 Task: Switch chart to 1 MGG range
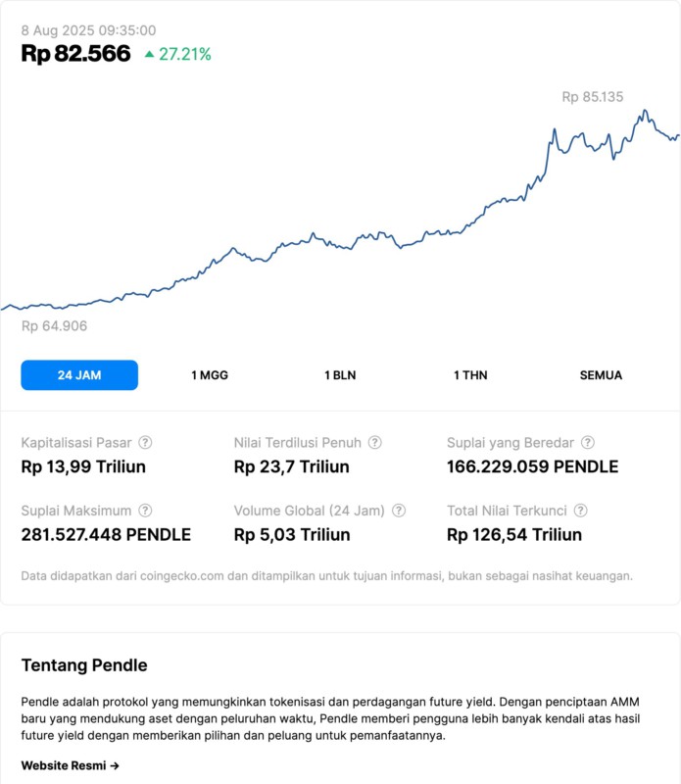pos(210,375)
